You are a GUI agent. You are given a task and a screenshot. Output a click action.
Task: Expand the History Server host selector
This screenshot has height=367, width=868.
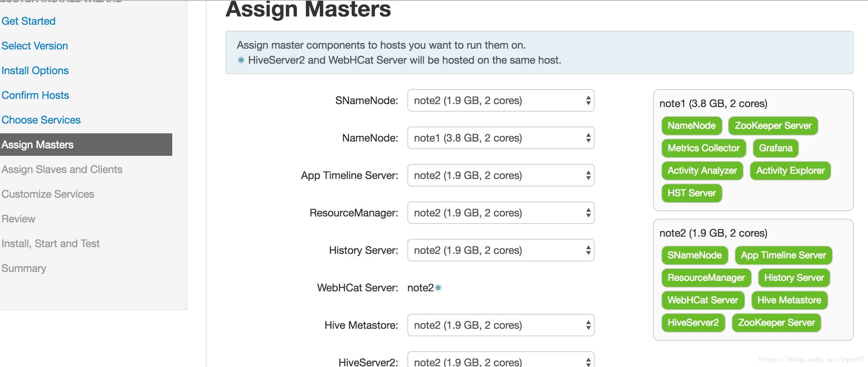(x=501, y=250)
